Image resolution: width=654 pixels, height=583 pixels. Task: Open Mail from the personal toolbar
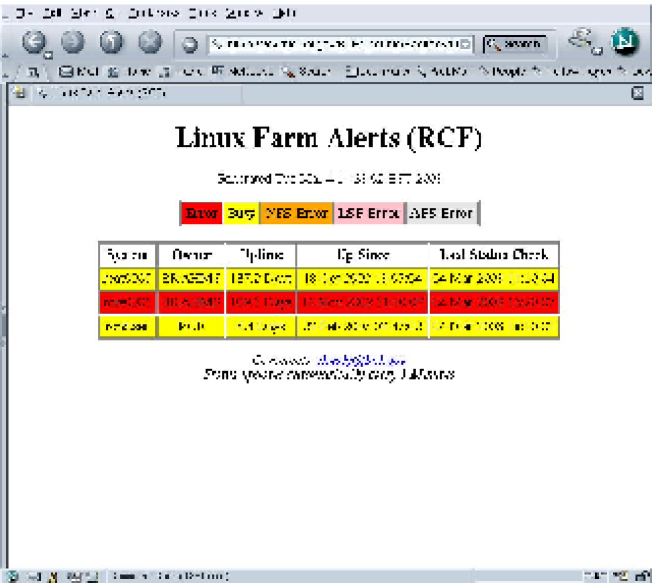(78, 72)
